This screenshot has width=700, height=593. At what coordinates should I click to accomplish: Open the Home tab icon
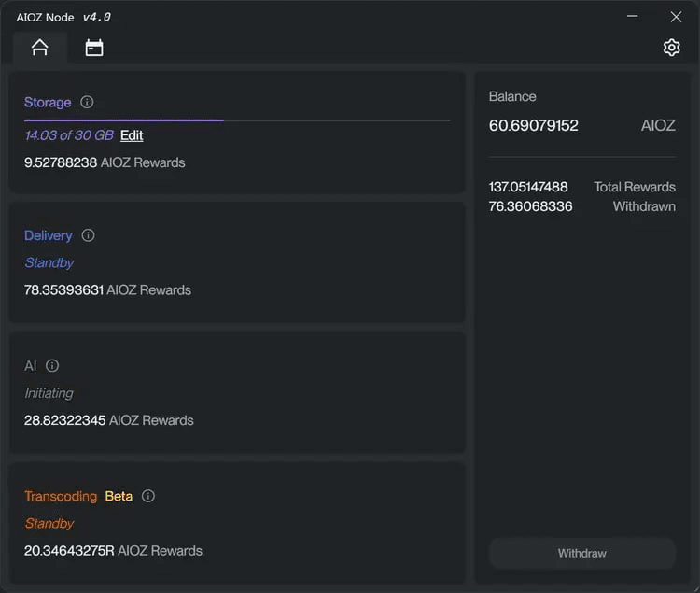pos(40,48)
